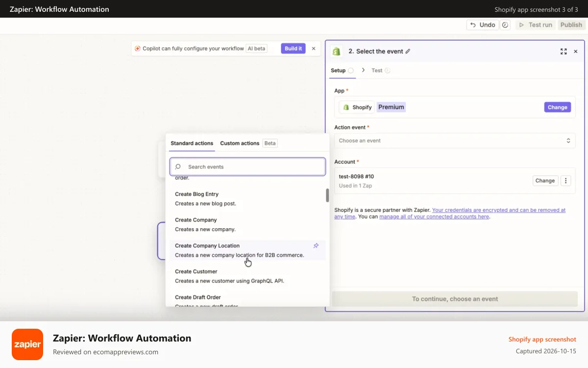This screenshot has height=368, width=588.
Task: Choose Create Company Location action
Action: pyautogui.click(x=247, y=250)
